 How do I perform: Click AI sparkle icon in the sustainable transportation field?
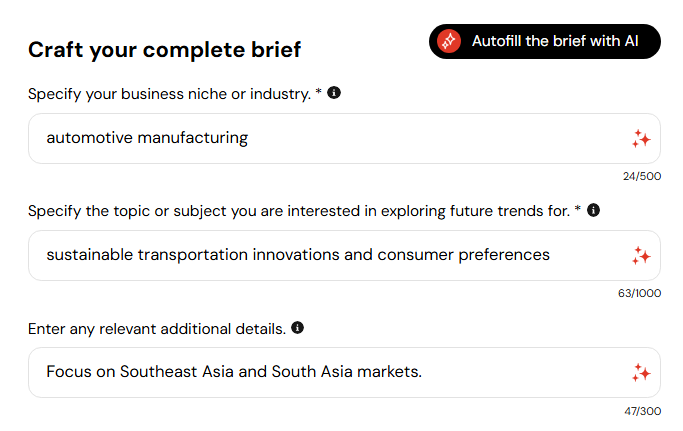pos(641,256)
